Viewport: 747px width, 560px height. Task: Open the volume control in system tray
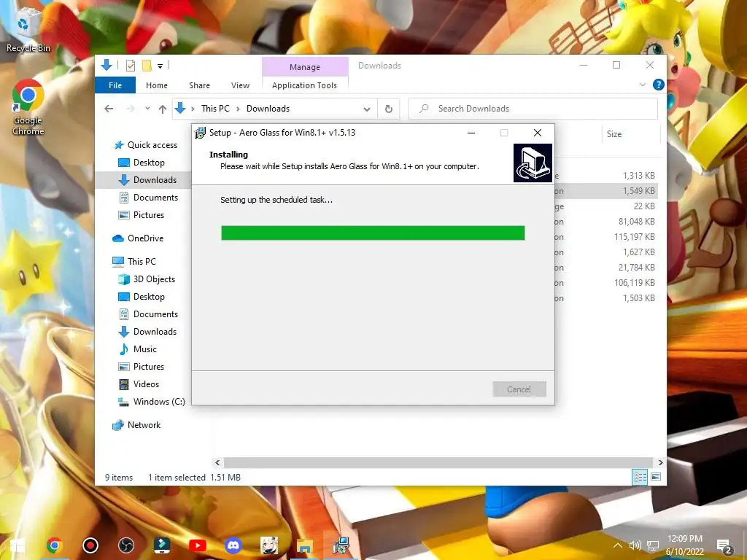click(x=635, y=545)
